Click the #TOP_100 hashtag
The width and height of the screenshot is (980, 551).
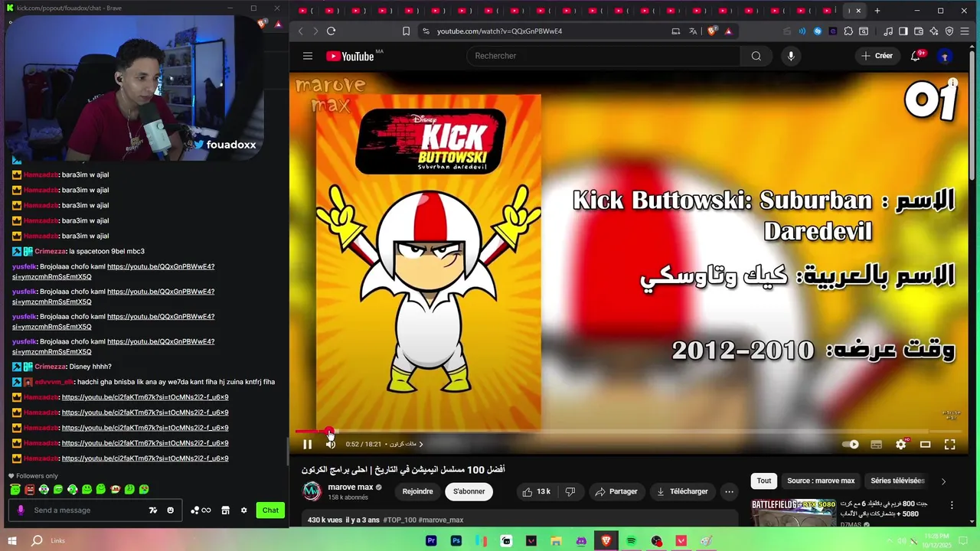[399, 520]
